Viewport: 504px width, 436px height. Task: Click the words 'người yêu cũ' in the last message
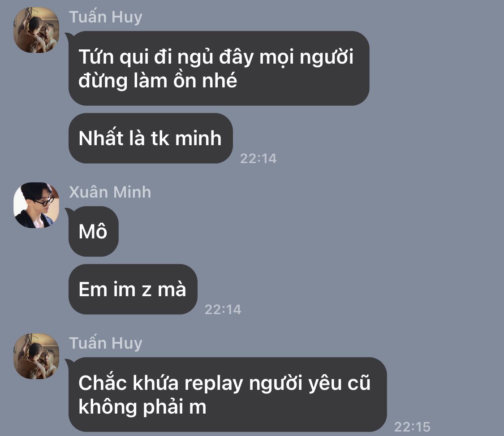coord(310,383)
